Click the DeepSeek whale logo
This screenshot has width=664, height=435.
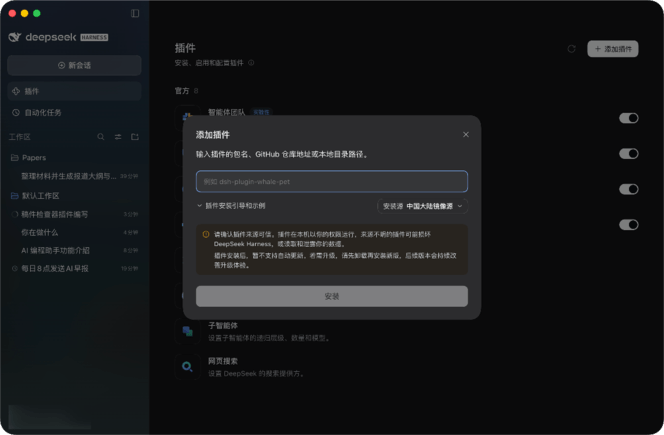coord(15,37)
